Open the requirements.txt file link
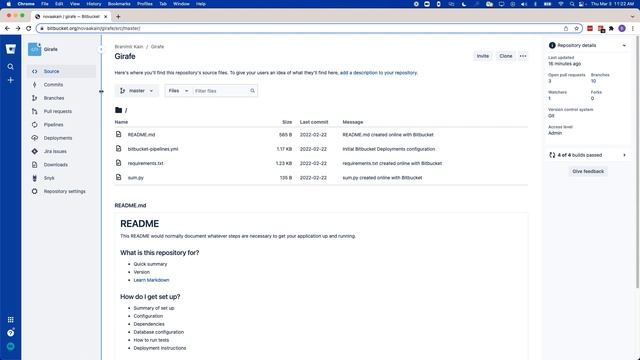The image size is (640, 360). tap(145, 163)
